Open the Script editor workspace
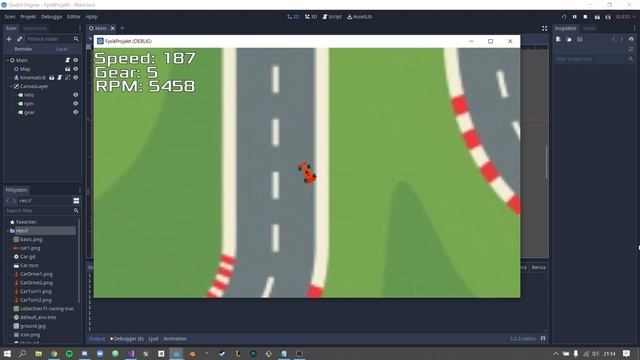Image resolution: width=640 pixels, height=360 pixels. tap(332, 17)
